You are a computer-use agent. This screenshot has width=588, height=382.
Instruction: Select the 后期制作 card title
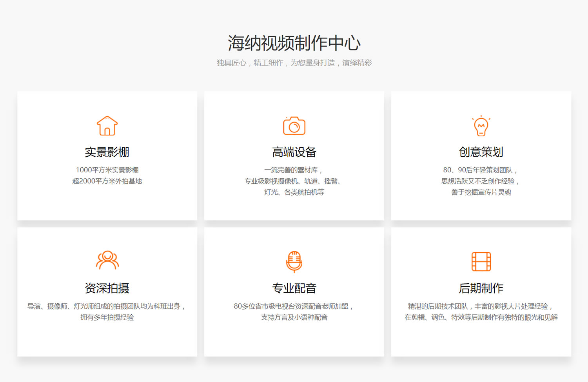tap(481, 288)
